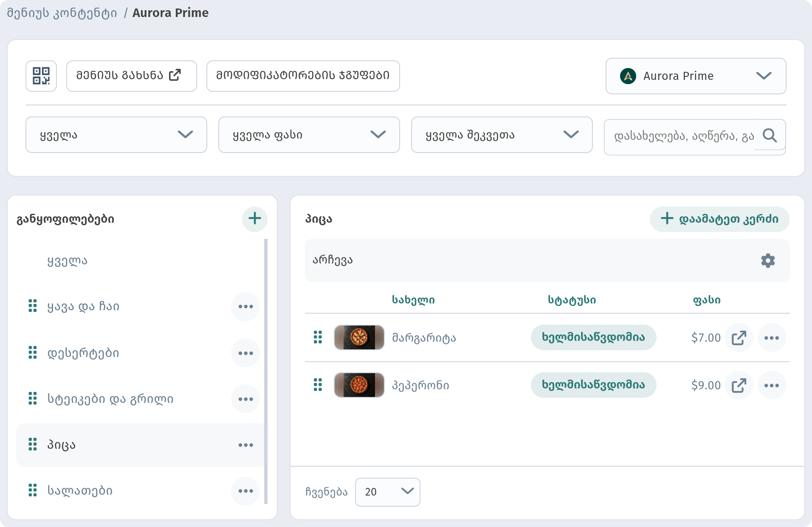
Task: Expand the Aurora Prime restaurant selector
Action: pos(696,76)
